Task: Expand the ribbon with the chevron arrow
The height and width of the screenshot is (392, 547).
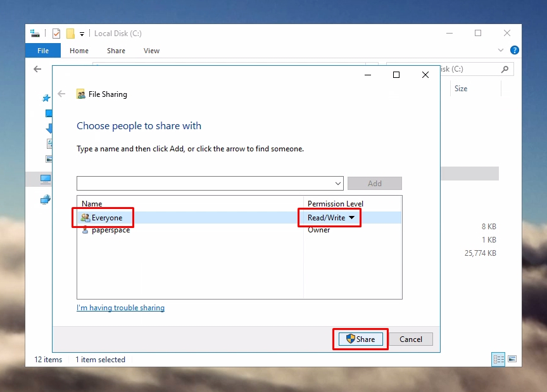Action: (x=501, y=50)
